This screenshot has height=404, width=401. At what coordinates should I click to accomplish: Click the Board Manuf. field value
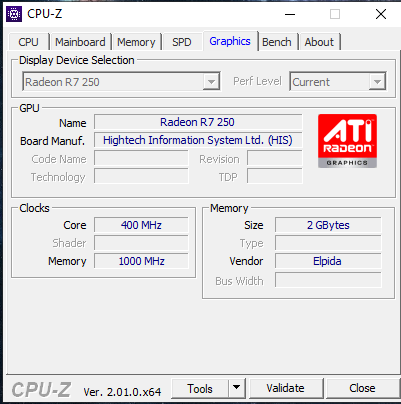[198, 140]
